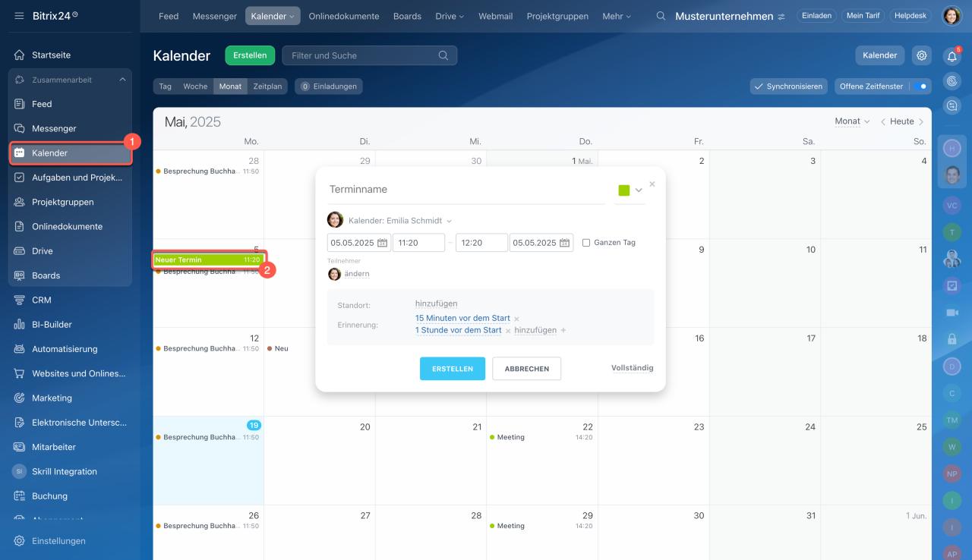Expand the Mehr menu in top navigation
972x560 pixels.
[x=617, y=16]
